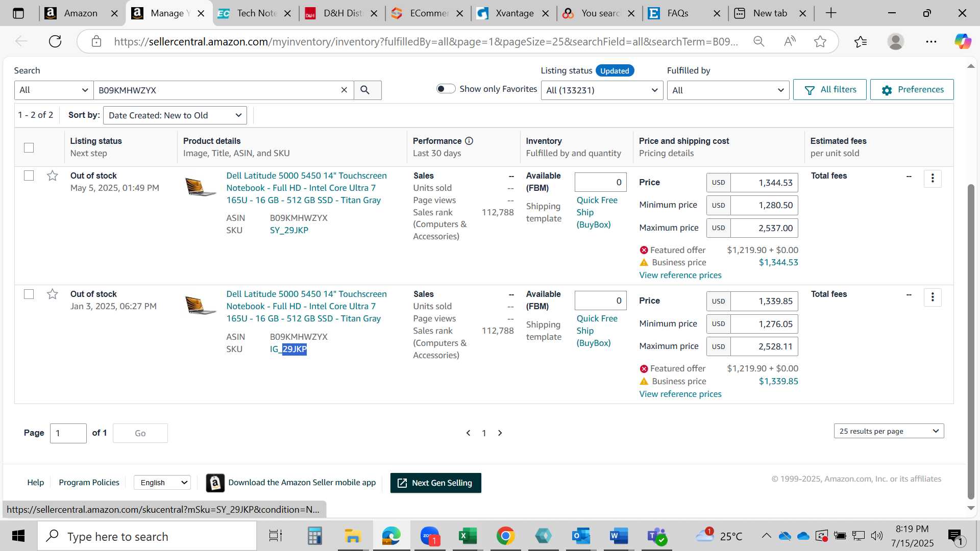
Task: Switch to Xvantage browser tab
Action: pos(512,13)
